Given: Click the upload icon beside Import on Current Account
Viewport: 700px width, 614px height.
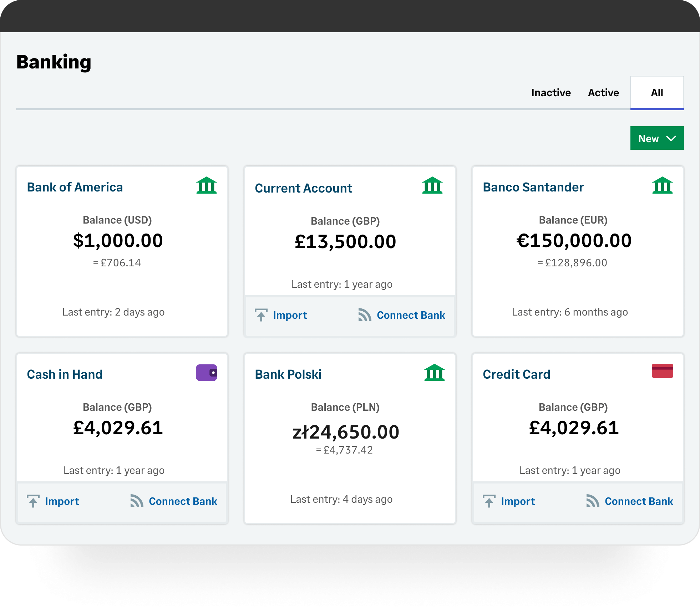Looking at the screenshot, I should tap(261, 315).
